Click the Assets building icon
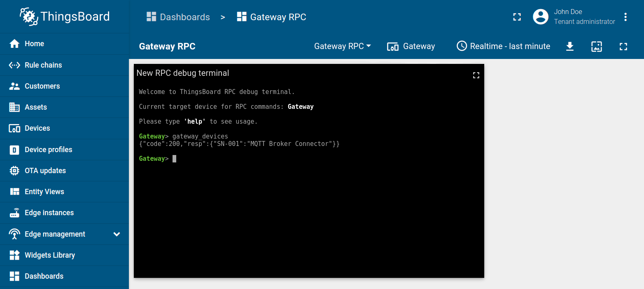This screenshot has height=289, width=644. 14,107
